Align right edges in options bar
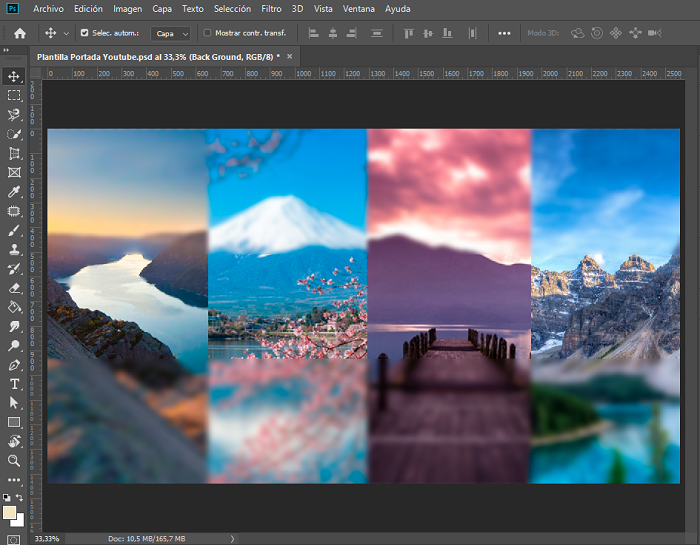 click(x=352, y=33)
